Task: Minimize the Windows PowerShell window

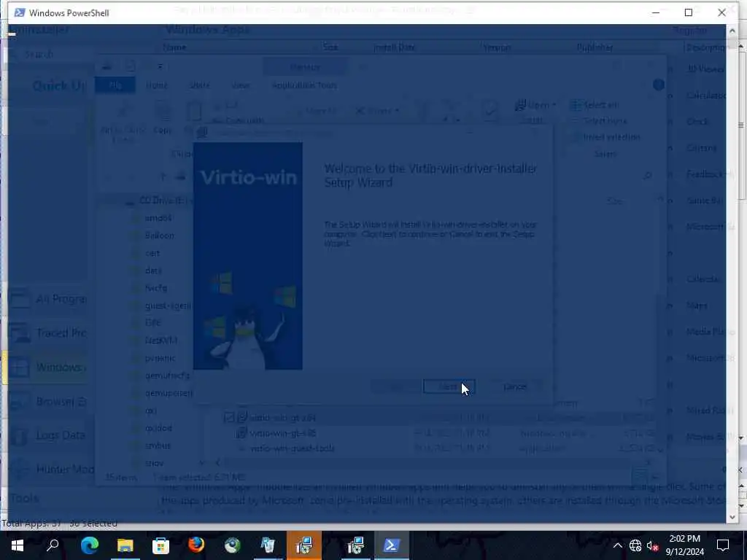Action: point(656,12)
